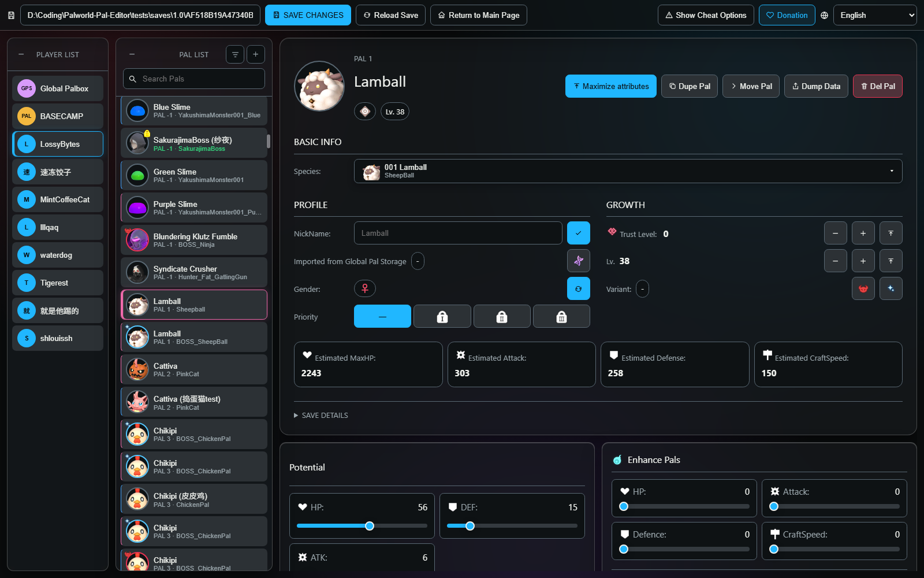Click the NickName input field

(x=458, y=233)
